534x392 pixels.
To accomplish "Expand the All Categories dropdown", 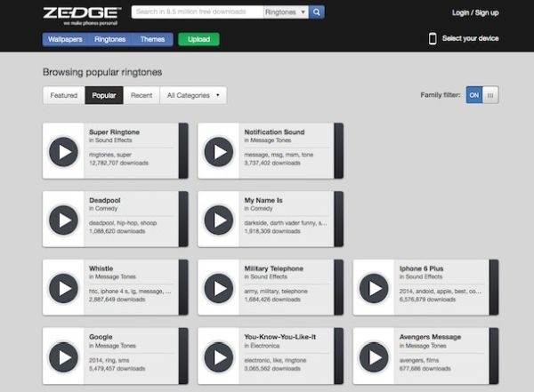I will (193, 95).
